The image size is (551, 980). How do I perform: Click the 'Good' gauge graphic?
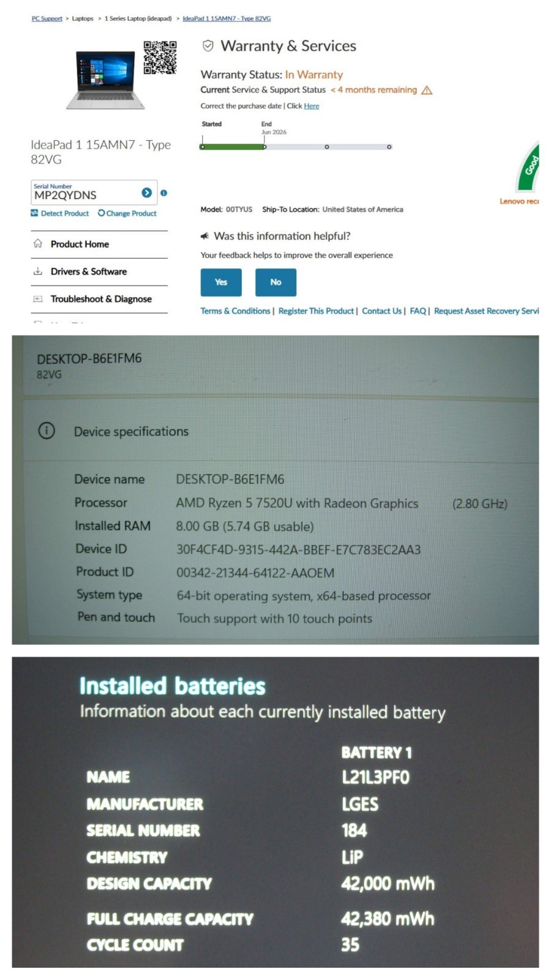pos(528,167)
